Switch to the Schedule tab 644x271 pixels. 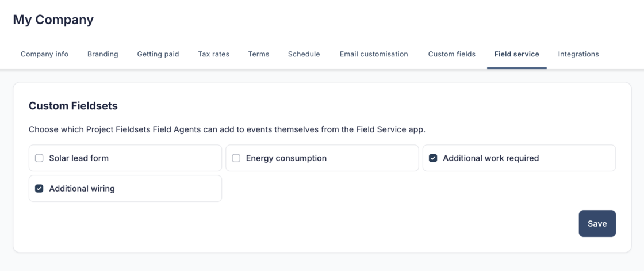304,54
